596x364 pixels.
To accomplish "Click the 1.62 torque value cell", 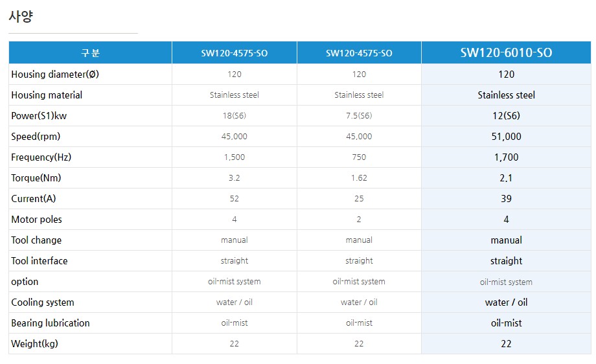I will pos(359,178).
